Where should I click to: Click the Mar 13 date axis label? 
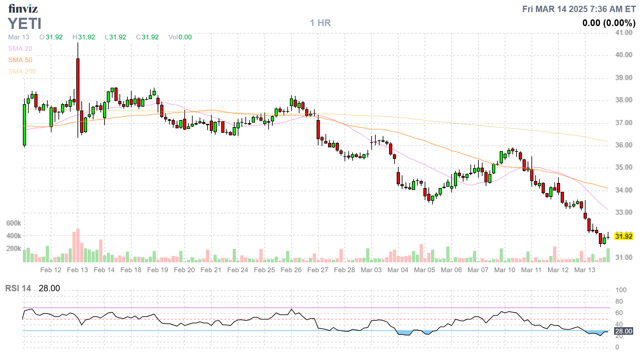point(585,270)
